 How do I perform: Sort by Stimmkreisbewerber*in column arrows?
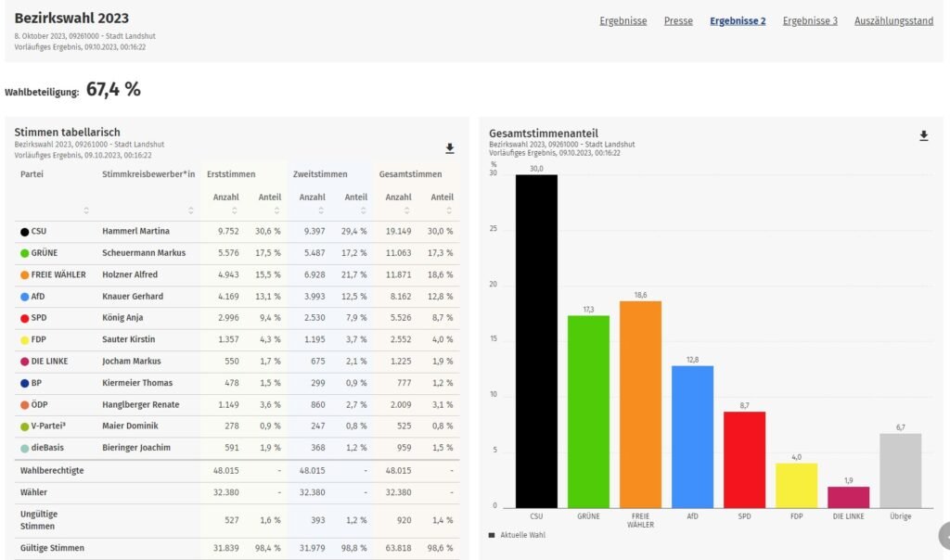pyautogui.click(x=191, y=210)
